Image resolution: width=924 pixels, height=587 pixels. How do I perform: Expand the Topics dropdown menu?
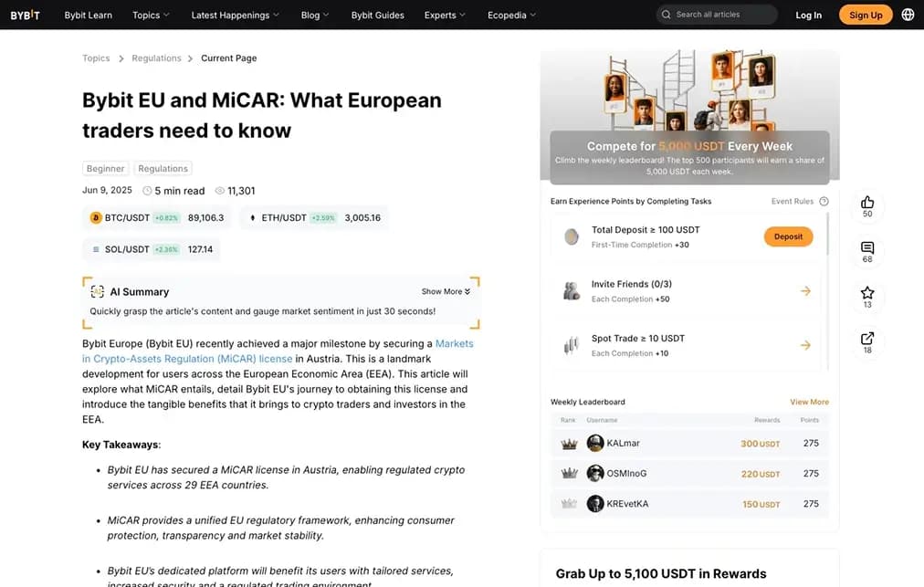[x=151, y=15]
